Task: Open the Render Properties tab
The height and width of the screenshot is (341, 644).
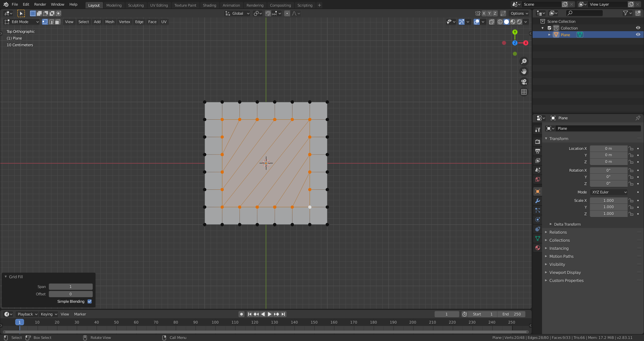Action: (x=537, y=141)
